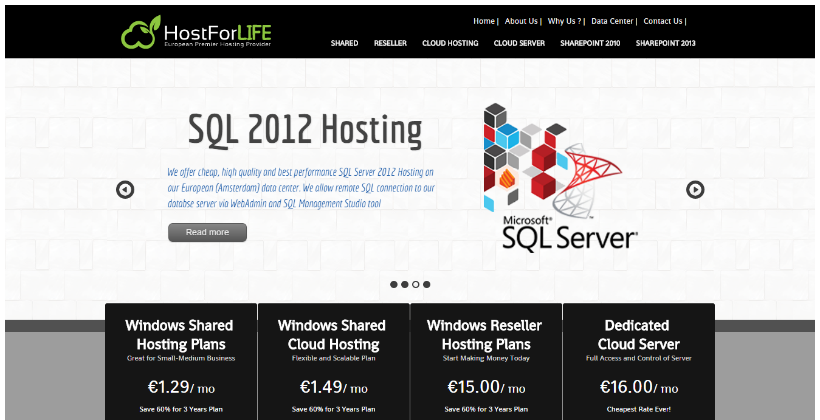Select the fourth slider dot

point(427,285)
